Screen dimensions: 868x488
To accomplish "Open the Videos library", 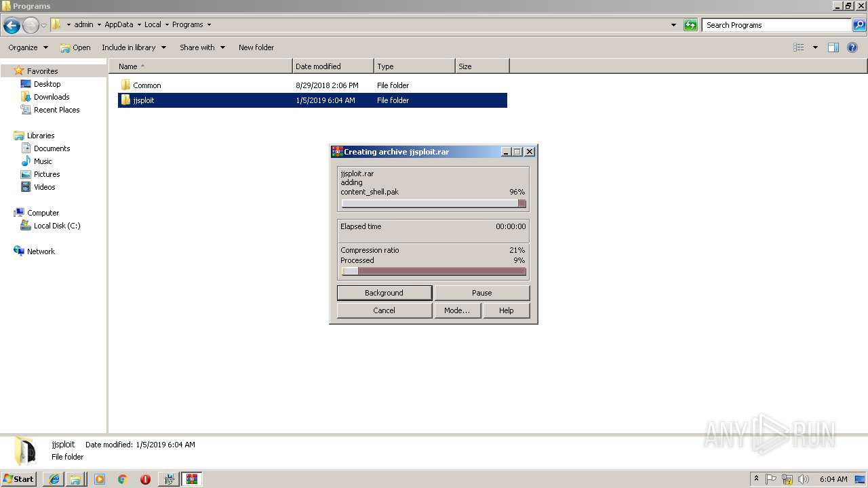I will [44, 187].
